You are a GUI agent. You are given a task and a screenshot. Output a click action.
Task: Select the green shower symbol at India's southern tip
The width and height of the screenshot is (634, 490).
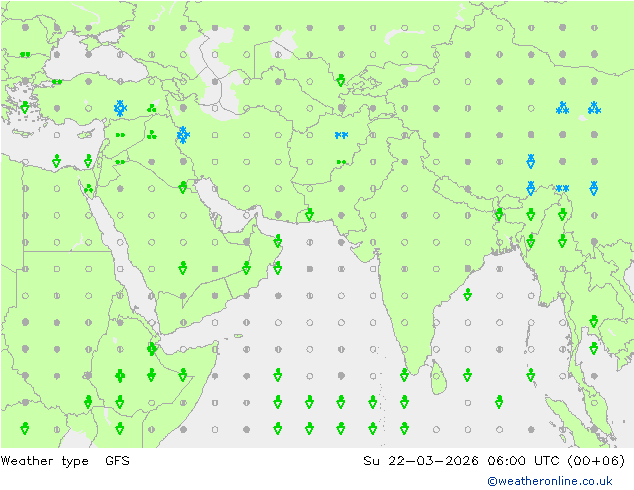(404, 375)
